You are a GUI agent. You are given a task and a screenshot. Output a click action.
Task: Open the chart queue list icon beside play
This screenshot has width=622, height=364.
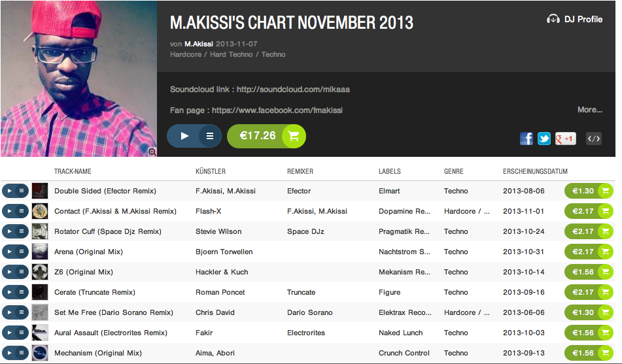[x=210, y=136]
